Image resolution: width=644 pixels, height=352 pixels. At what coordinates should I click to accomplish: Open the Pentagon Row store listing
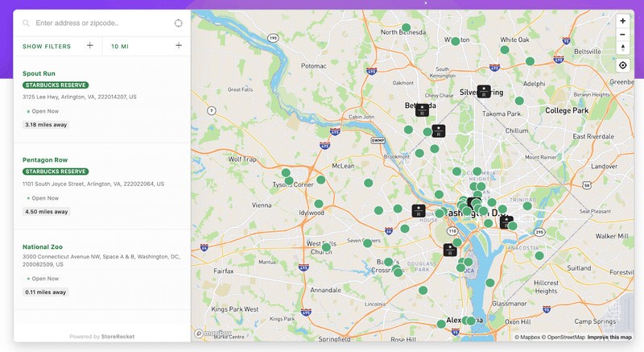(x=45, y=159)
